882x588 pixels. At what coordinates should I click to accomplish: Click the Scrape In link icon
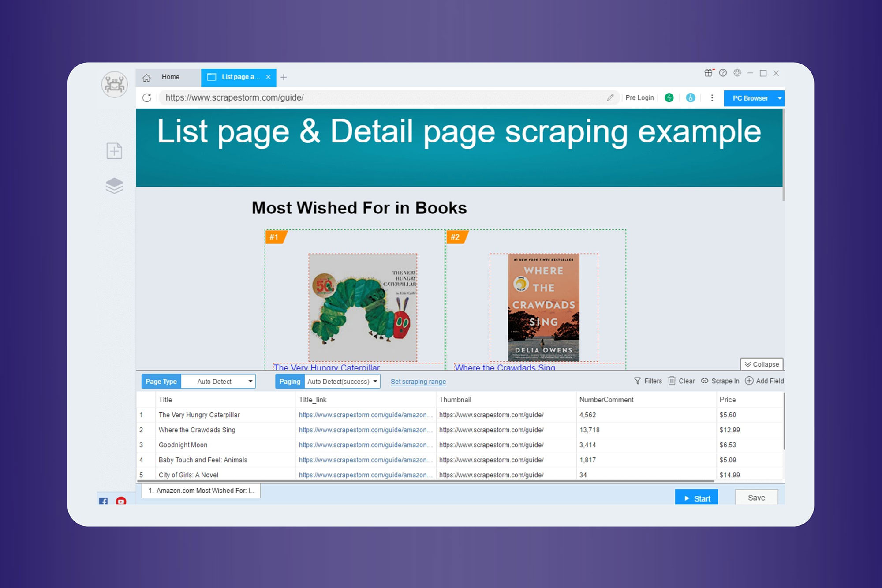pos(705,381)
